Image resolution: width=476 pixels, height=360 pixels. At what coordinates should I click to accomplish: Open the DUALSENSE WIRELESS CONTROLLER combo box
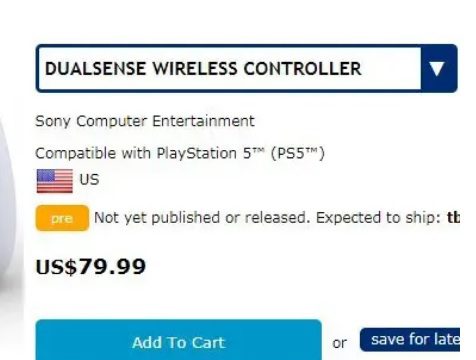click(x=247, y=68)
